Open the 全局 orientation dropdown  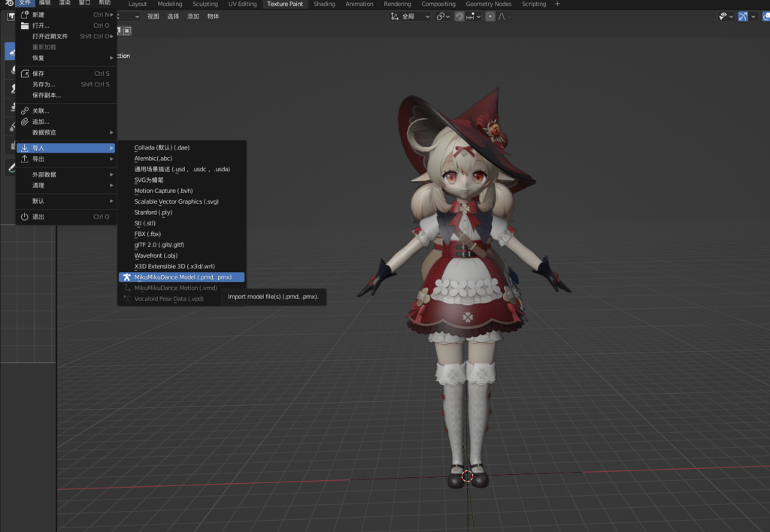click(411, 17)
